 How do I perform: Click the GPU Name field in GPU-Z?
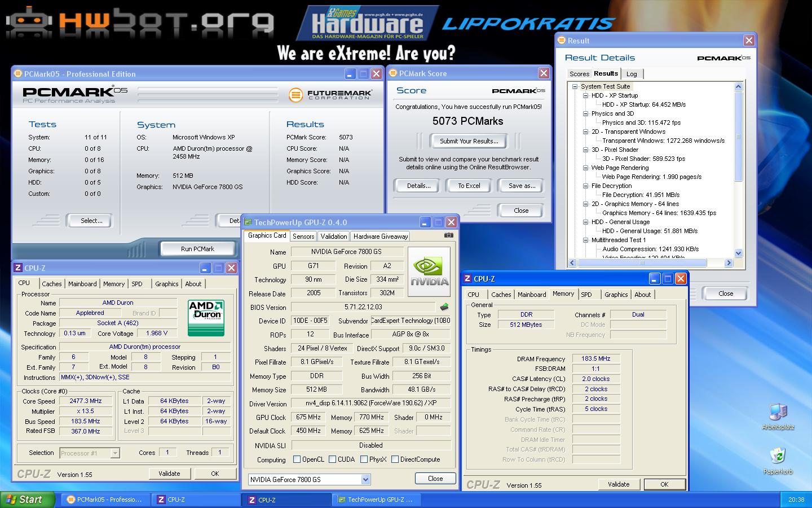click(347, 252)
